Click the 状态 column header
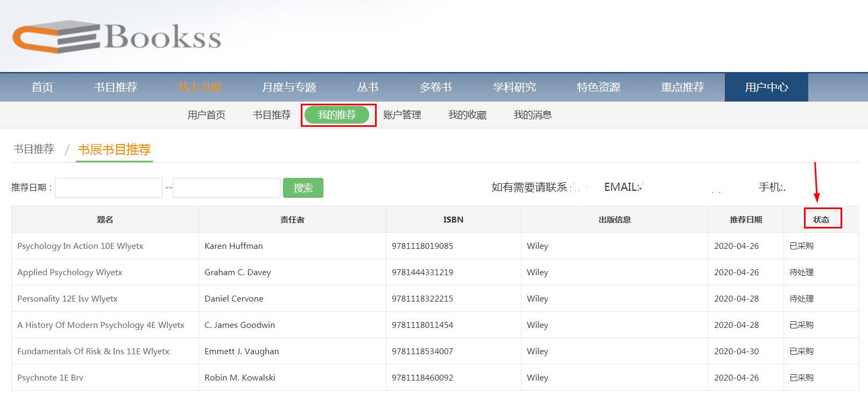This screenshot has height=394, width=868. pos(821,219)
